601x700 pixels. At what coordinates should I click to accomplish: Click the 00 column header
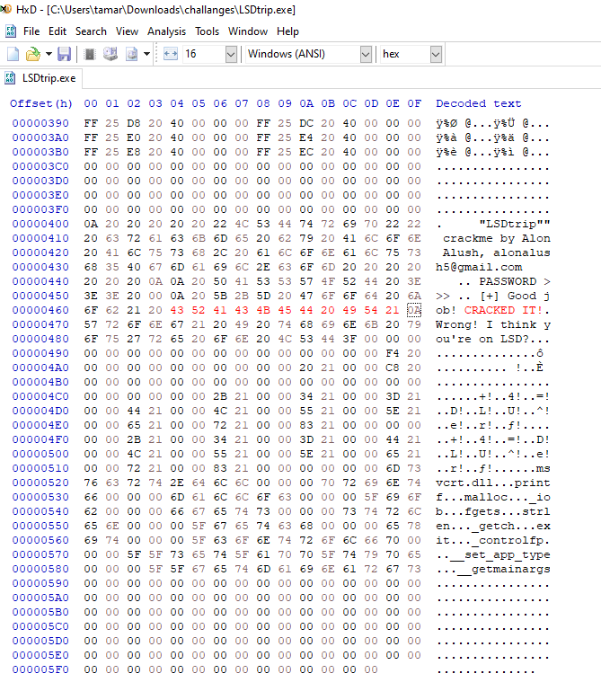(x=91, y=103)
